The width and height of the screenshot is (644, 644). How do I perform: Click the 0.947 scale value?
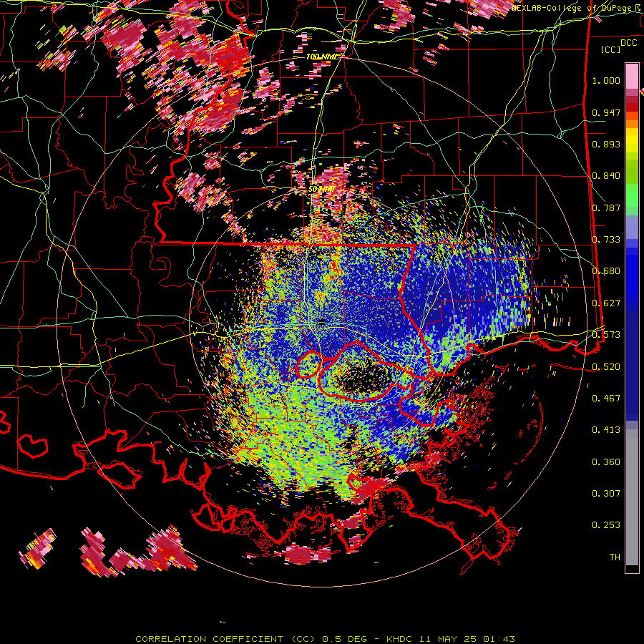coord(606,112)
